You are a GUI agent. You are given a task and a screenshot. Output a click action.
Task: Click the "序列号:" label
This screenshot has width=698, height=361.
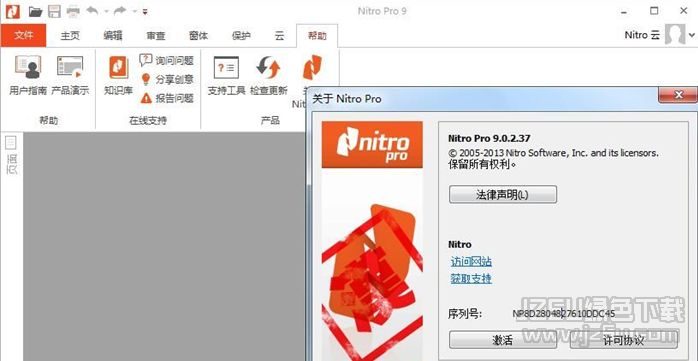coord(465,314)
